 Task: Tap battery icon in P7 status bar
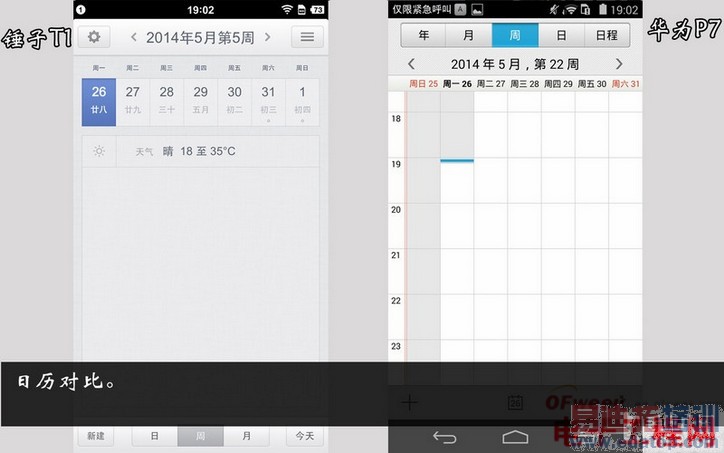(x=603, y=9)
